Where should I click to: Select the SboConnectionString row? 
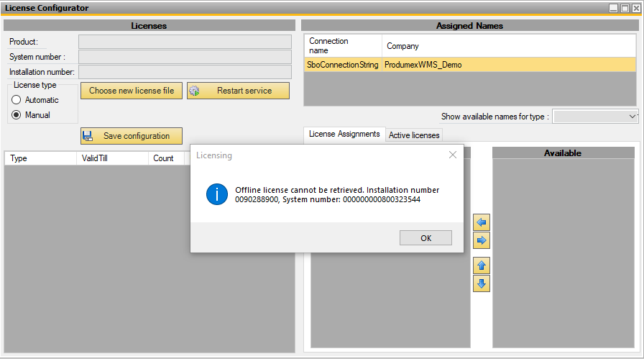tap(342, 65)
